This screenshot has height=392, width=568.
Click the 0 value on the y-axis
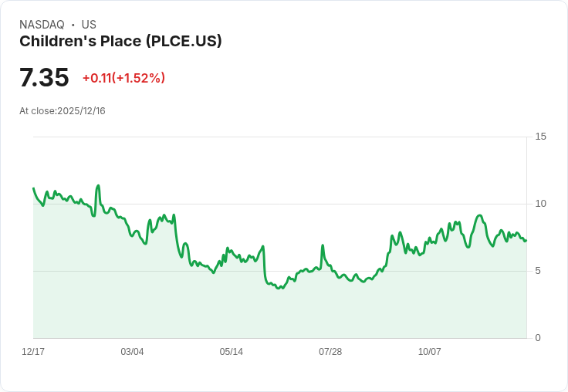coord(538,338)
